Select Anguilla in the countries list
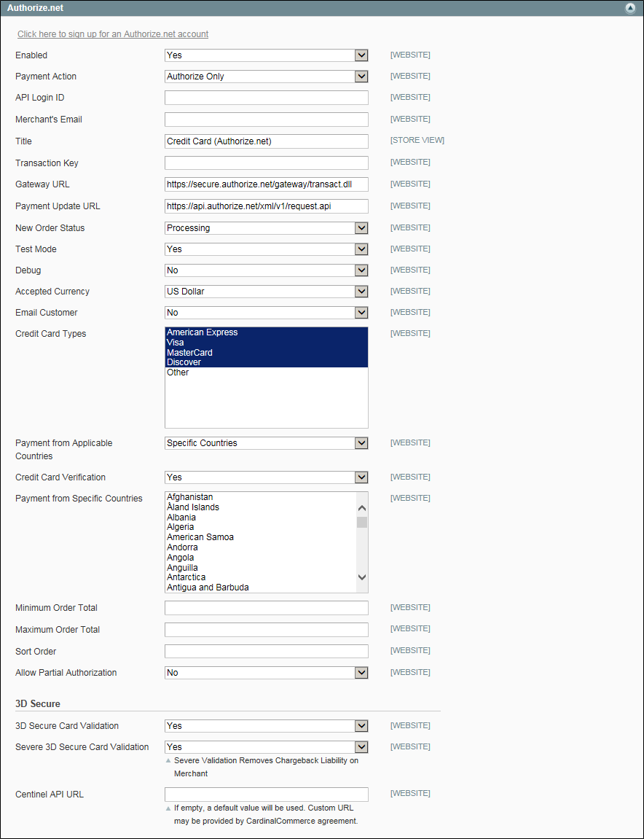This screenshot has width=644, height=839. pos(261,567)
